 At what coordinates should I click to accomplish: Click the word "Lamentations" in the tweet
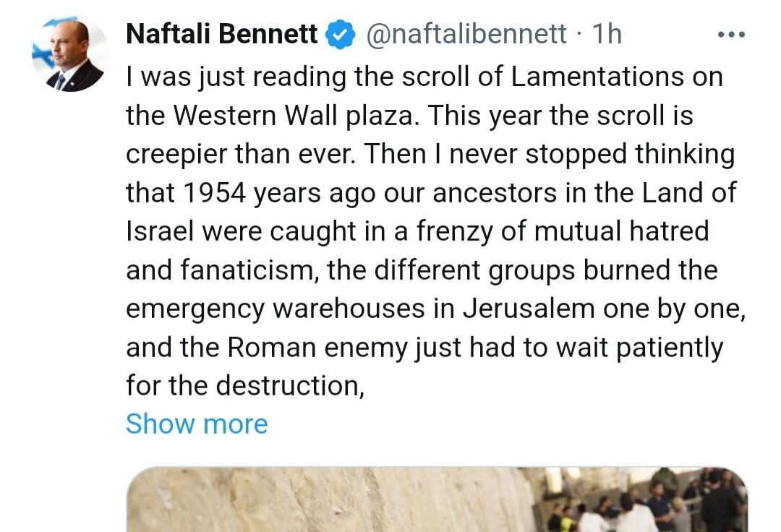tap(597, 77)
